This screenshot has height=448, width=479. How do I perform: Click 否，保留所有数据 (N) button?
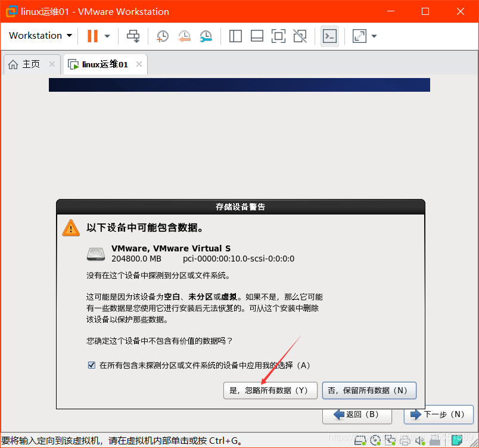(x=369, y=391)
